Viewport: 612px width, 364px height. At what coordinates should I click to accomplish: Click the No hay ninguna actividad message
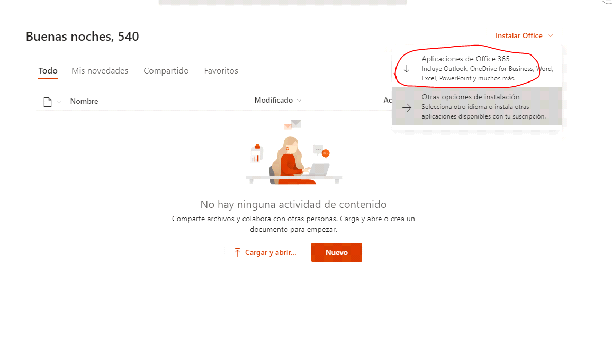[293, 205]
